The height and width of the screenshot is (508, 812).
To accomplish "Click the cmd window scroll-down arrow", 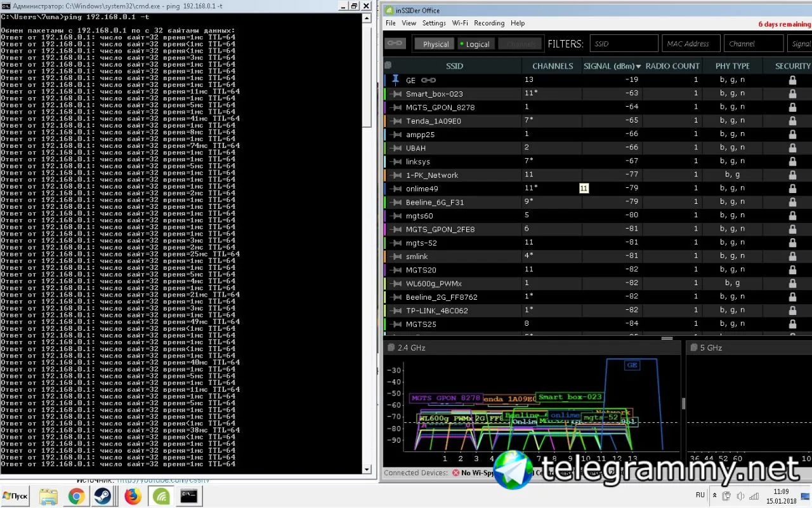I will pyautogui.click(x=366, y=469).
